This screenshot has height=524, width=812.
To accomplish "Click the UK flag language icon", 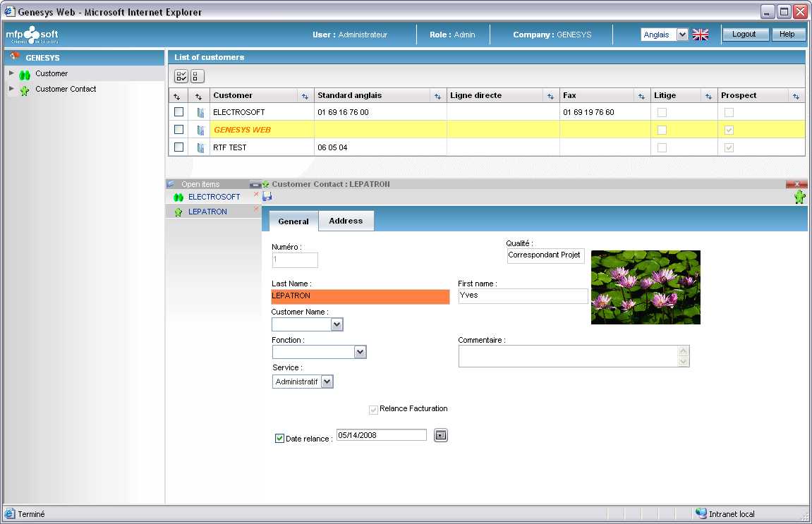I will (700, 35).
